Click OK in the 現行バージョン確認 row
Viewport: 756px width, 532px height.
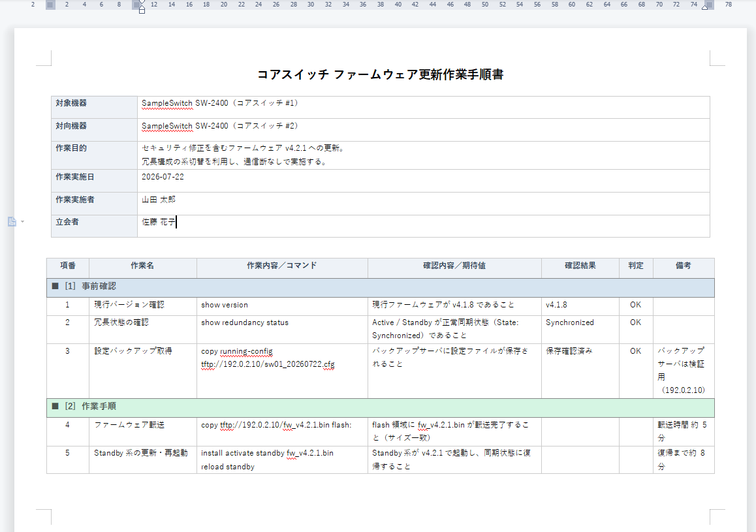635,305
